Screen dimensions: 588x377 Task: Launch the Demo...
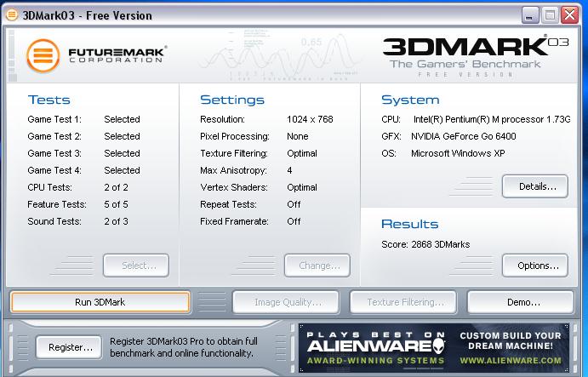[x=521, y=302]
